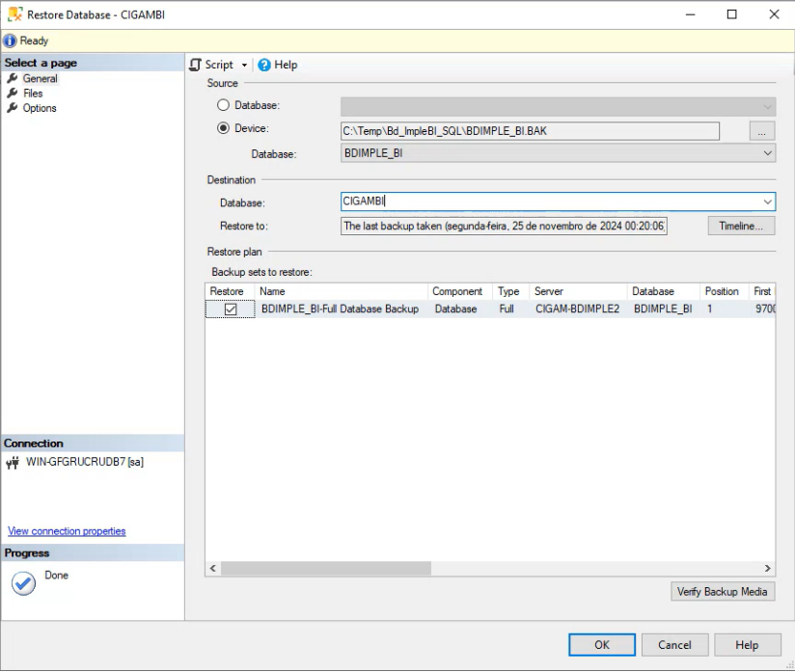This screenshot has width=795, height=672.
Task: Select the Files page
Action: click(x=33, y=94)
